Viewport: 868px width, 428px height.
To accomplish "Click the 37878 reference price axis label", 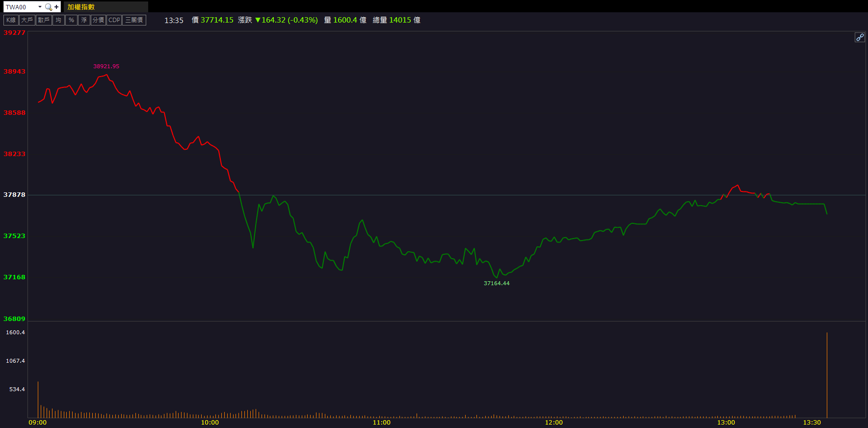I will [x=14, y=195].
